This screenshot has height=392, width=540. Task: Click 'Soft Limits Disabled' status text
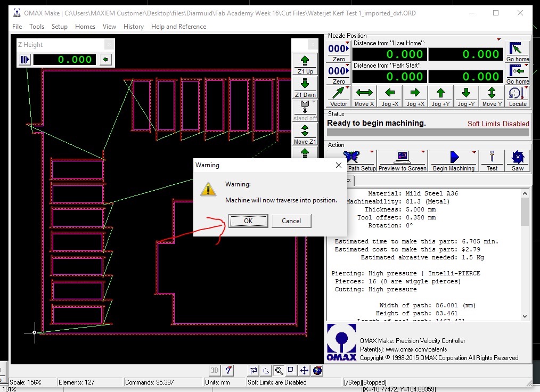(498, 124)
